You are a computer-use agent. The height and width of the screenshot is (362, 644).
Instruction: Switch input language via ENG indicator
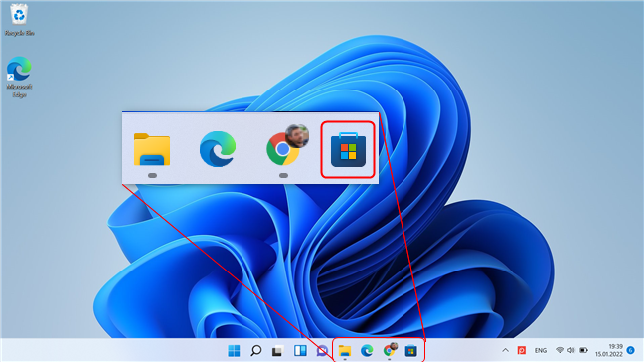540,350
